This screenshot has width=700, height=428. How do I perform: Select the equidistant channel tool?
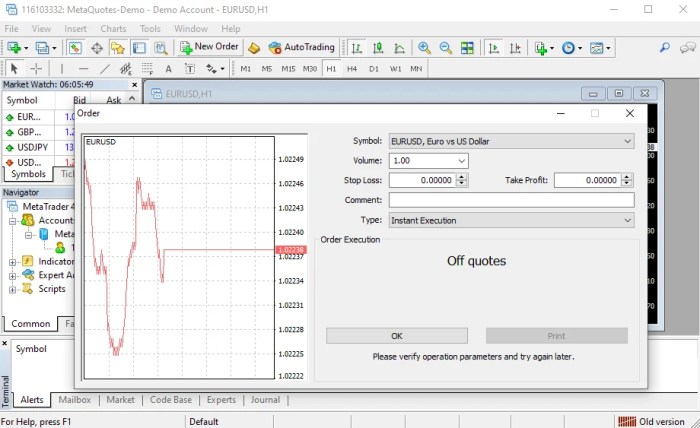pos(126,69)
